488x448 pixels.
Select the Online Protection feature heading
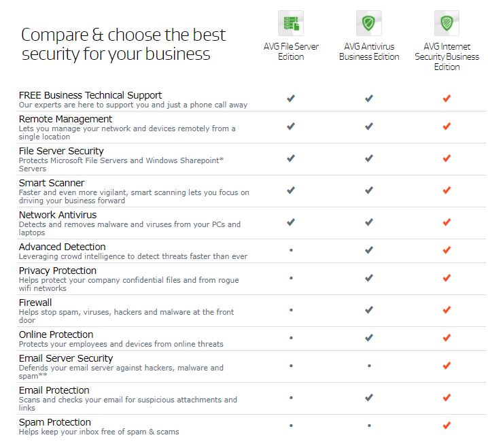[56, 334]
